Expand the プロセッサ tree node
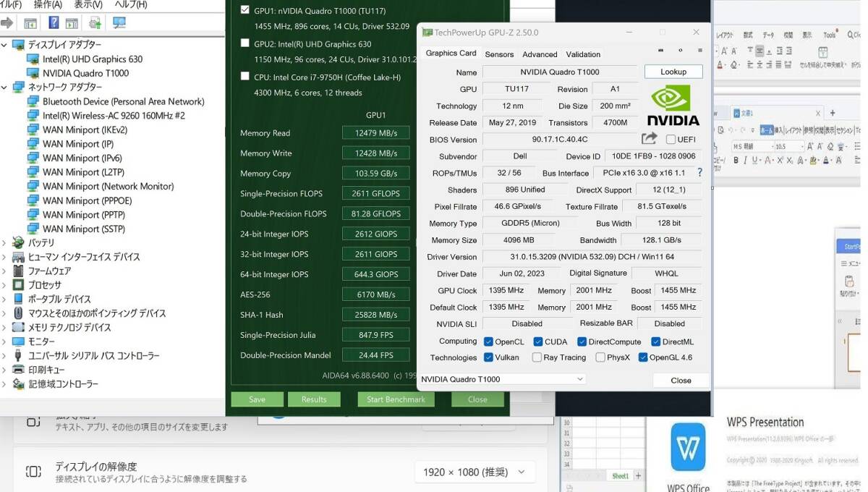The height and width of the screenshot is (492, 868). [x=4, y=285]
